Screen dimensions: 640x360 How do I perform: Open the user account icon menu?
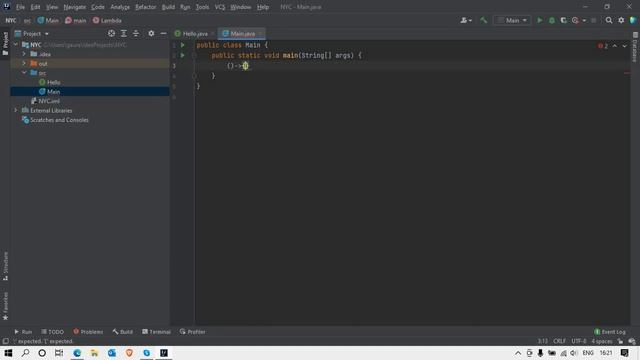click(x=466, y=20)
